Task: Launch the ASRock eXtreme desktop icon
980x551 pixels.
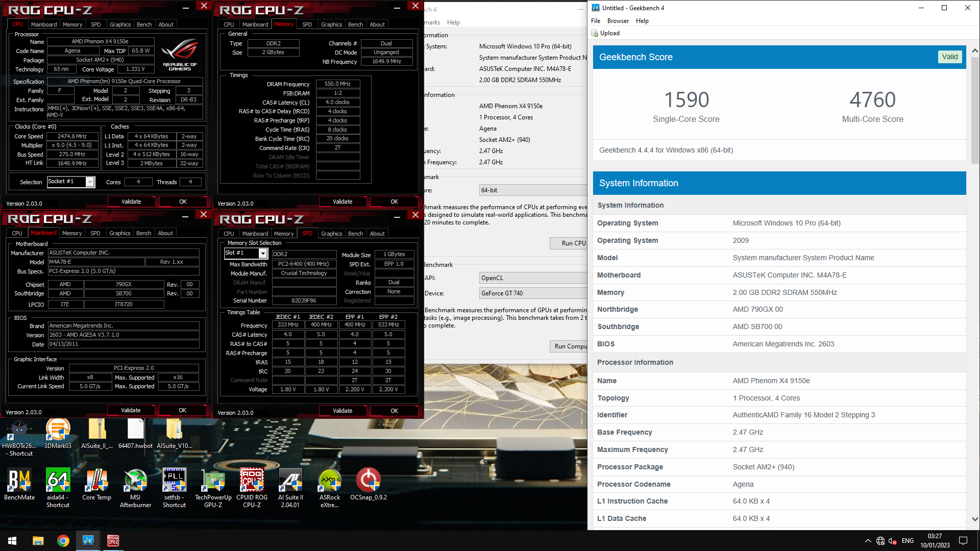Action: 330,488
